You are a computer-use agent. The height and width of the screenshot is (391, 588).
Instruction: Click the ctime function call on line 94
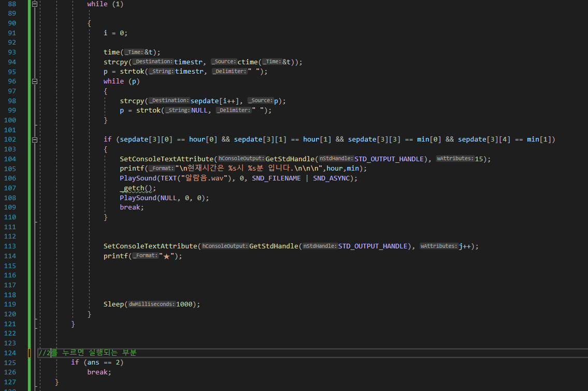click(x=248, y=62)
